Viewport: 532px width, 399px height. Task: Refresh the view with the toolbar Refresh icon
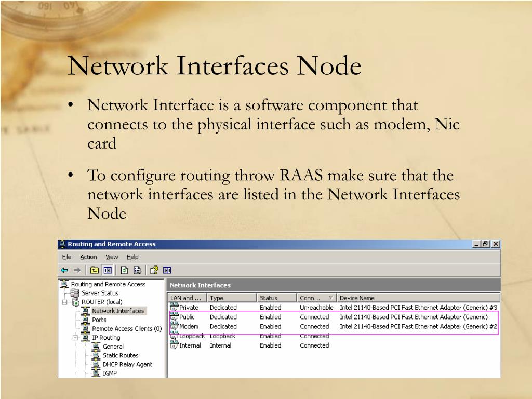(x=125, y=270)
